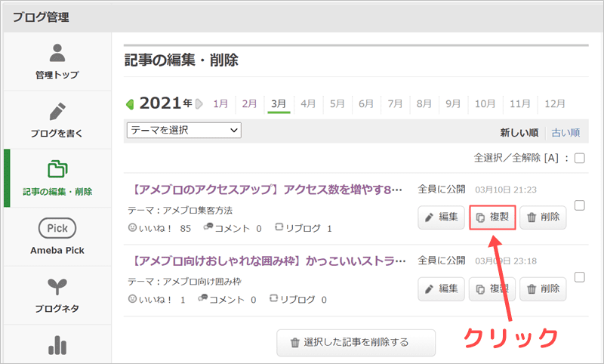Screen dimensions: 604x364
Task: Open Ameba Pick from the sidebar
Action: coord(57,236)
